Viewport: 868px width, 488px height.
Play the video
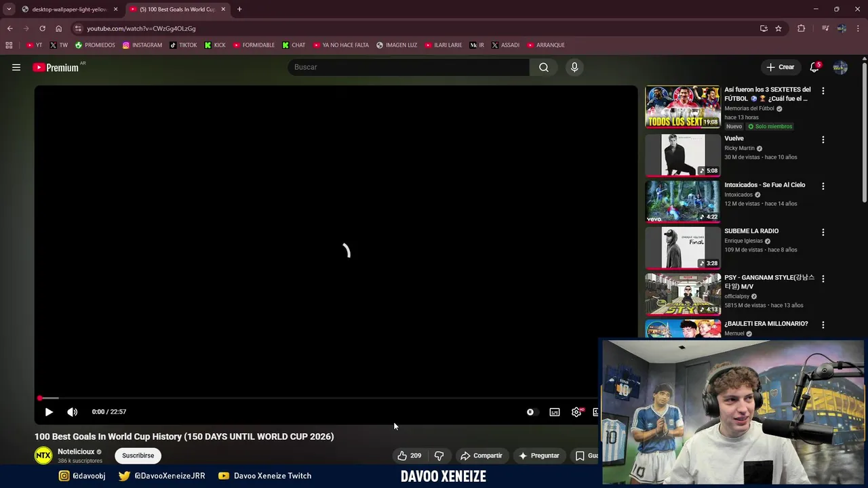click(x=49, y=411)
